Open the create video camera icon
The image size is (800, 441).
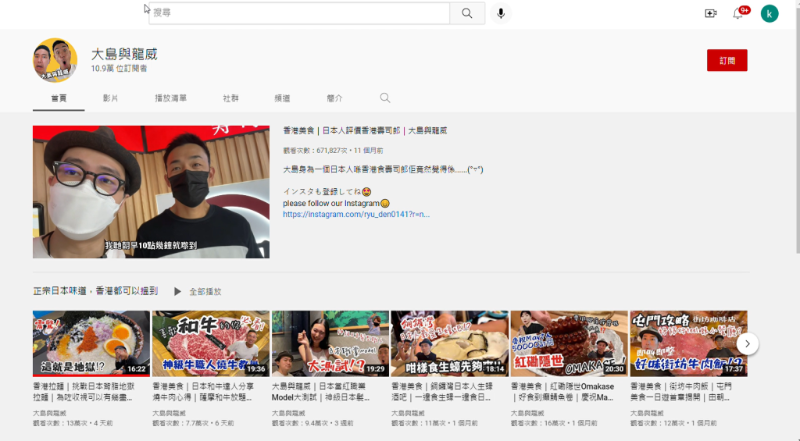(x=711, y=13)
